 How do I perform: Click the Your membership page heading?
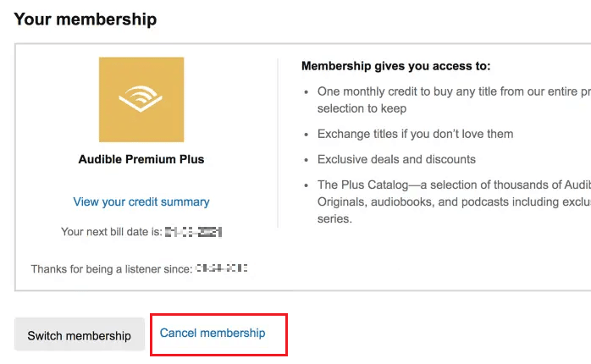pos(86,19)
